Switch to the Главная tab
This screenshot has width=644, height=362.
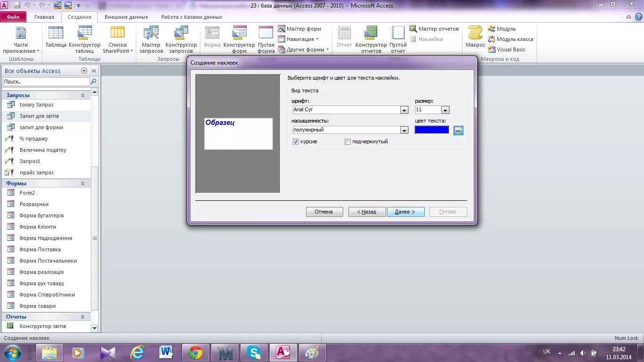(44, 17)
